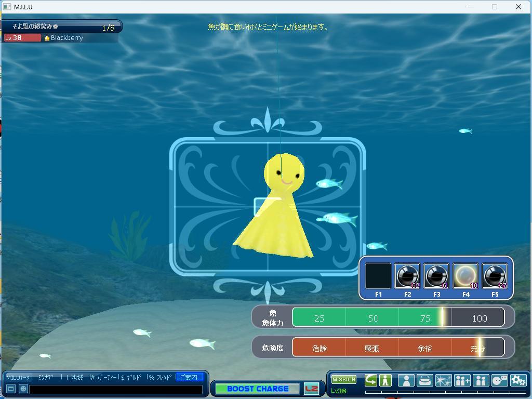
Task: Click the 100 mark on fish stamina
Action: pos(480,318)
